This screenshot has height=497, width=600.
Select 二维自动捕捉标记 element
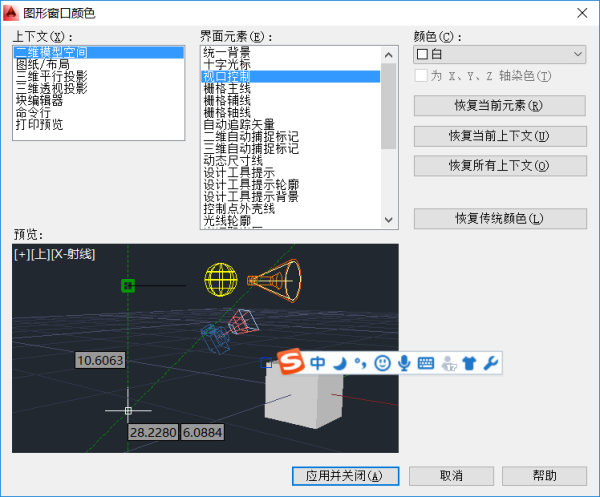[291, 137]
